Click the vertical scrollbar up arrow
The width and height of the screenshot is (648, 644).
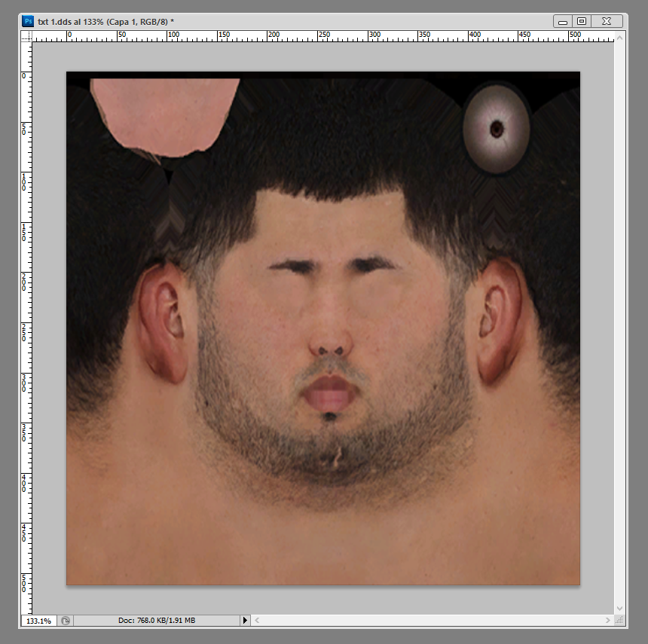[x=619, y=38]
